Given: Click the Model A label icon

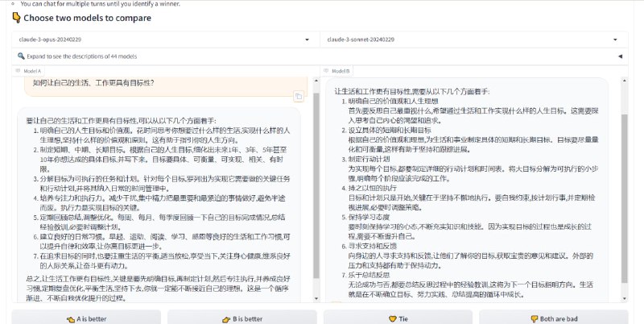Looking at the screenshot, I should [x=19, y=71].
